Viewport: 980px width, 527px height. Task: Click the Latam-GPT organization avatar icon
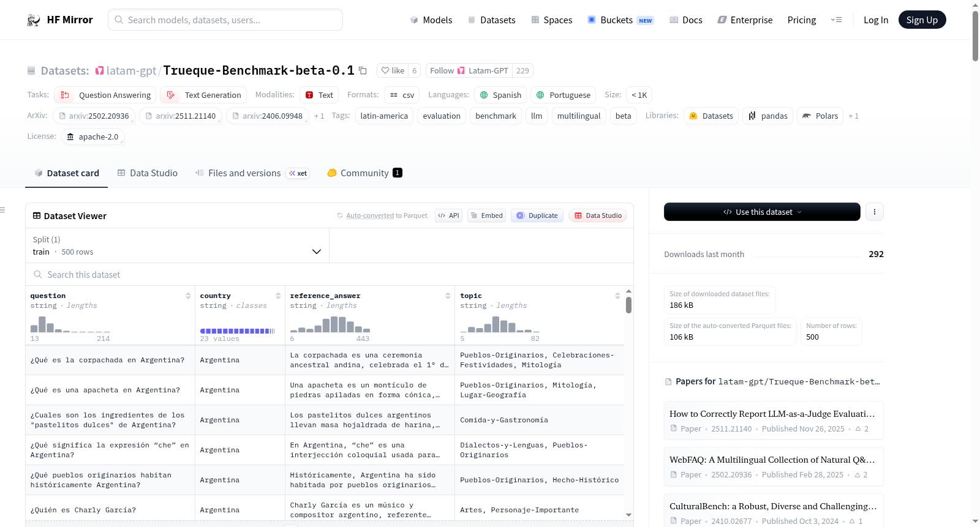tap(100, 71)
